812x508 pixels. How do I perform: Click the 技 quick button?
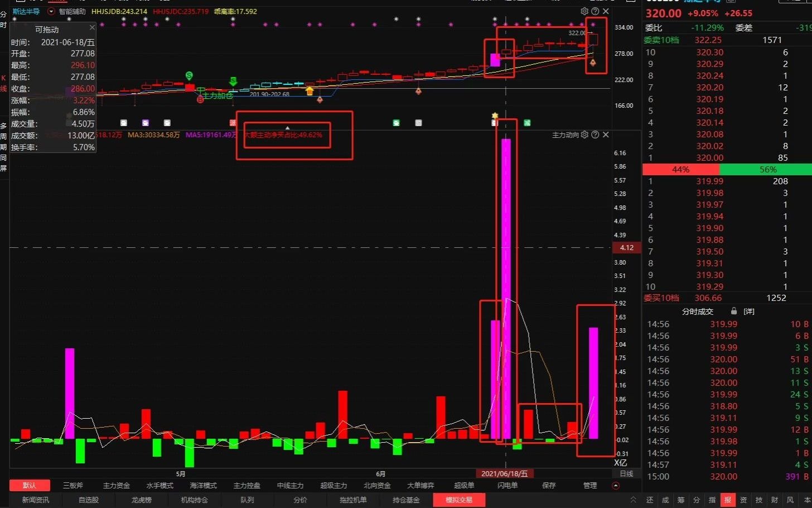pyautogui.click(x=759, y=500)
